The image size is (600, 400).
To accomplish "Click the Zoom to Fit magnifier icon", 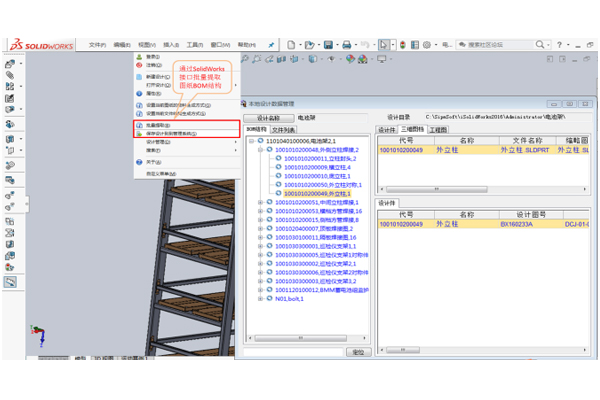I will point(245,59).
